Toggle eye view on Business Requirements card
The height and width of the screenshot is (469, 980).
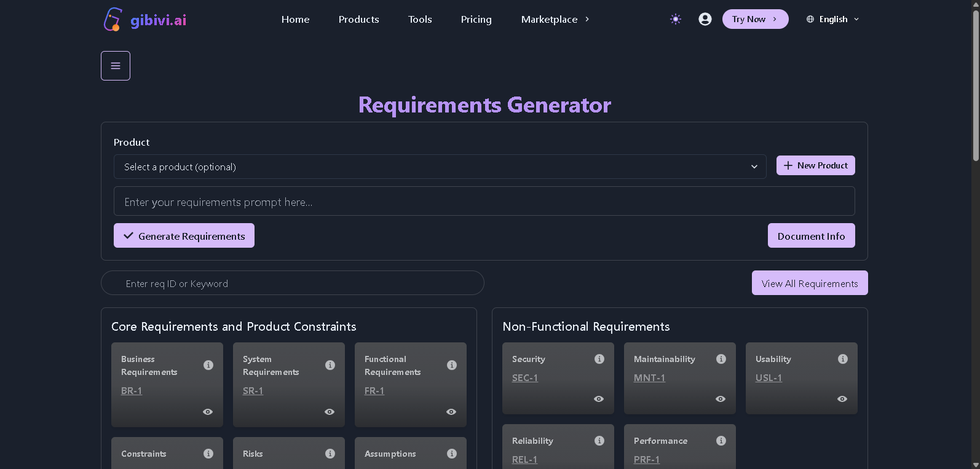208,412
